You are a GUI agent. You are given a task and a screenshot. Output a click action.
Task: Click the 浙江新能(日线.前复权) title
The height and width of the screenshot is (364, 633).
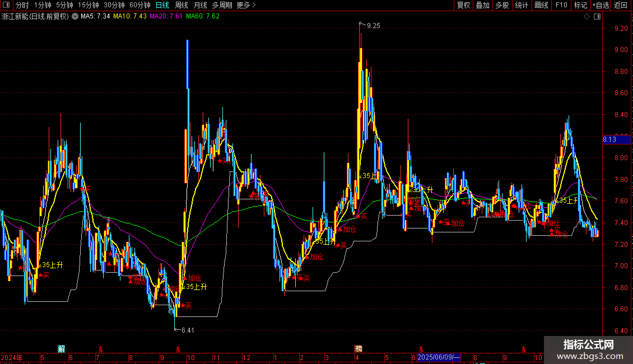[35, 16]
